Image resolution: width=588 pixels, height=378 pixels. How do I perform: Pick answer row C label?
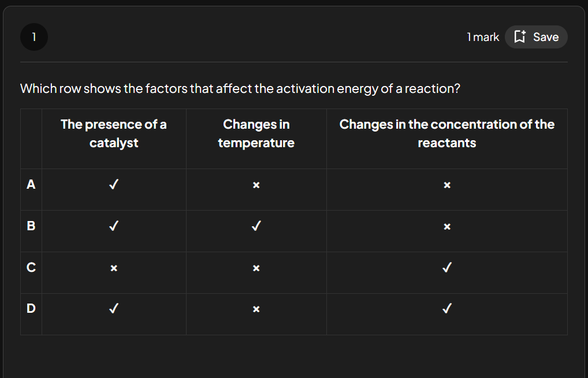tap(31, 268)
